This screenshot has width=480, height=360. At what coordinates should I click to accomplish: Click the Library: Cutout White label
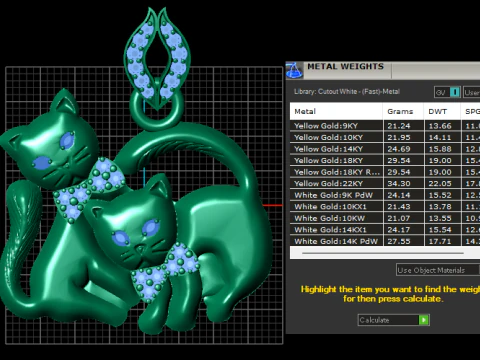click(347, 91)
